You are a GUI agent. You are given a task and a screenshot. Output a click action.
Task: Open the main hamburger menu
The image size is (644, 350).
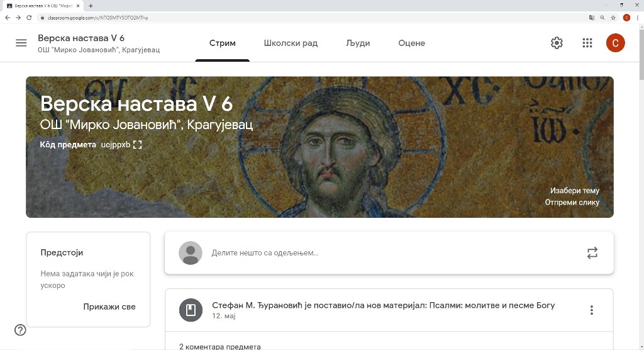point(21,43)
